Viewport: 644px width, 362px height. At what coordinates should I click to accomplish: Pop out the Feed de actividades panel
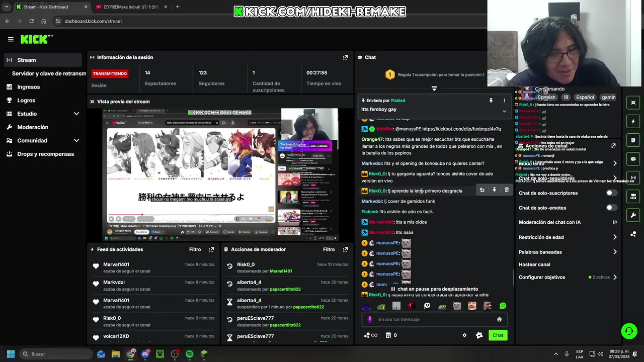(x=211, y=249)
